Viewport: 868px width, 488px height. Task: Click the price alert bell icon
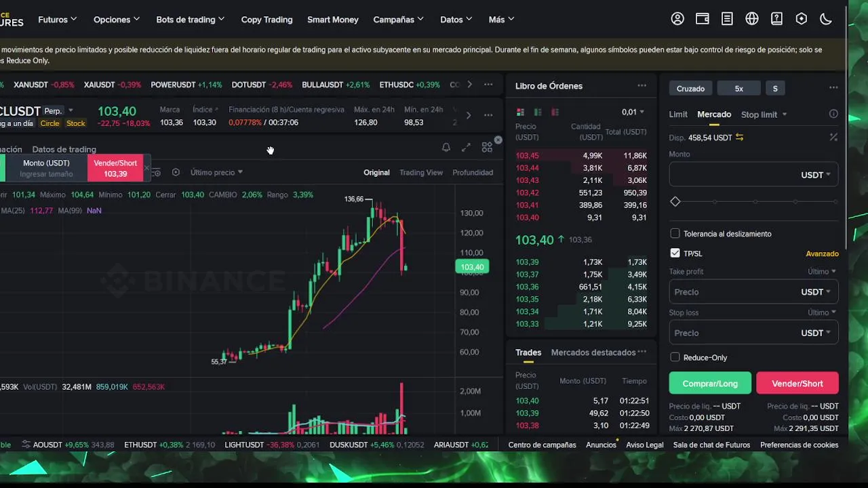point(446,147)
